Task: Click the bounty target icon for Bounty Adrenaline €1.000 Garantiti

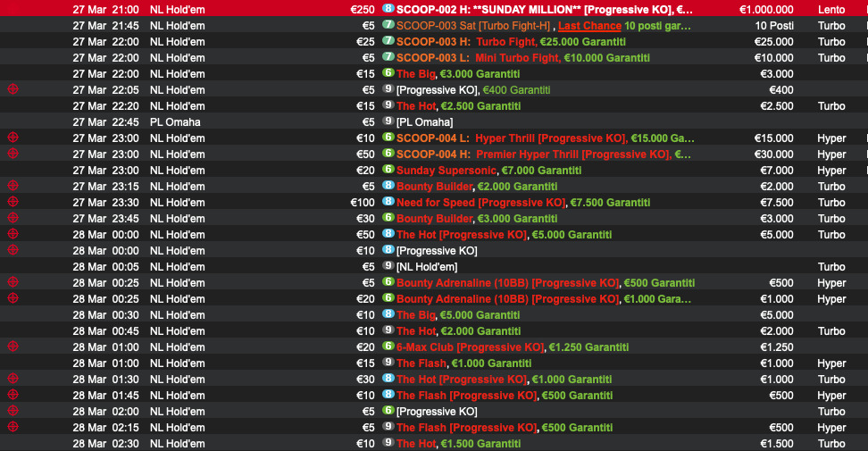Action: point(13,297)
